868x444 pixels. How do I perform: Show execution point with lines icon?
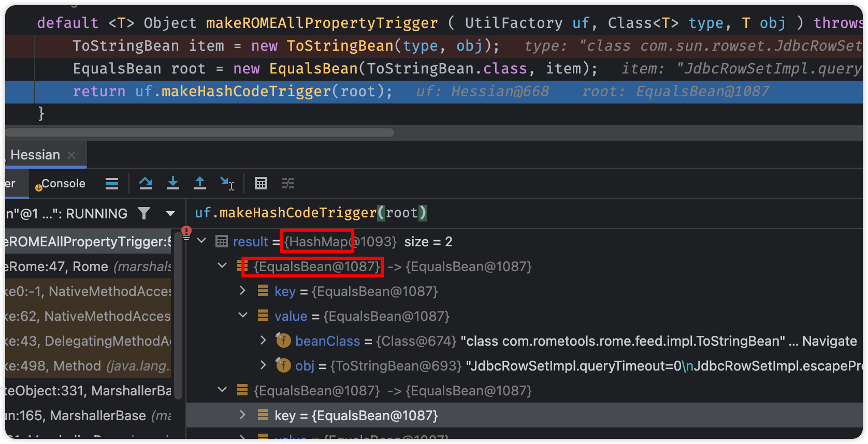tap(112, 184)
